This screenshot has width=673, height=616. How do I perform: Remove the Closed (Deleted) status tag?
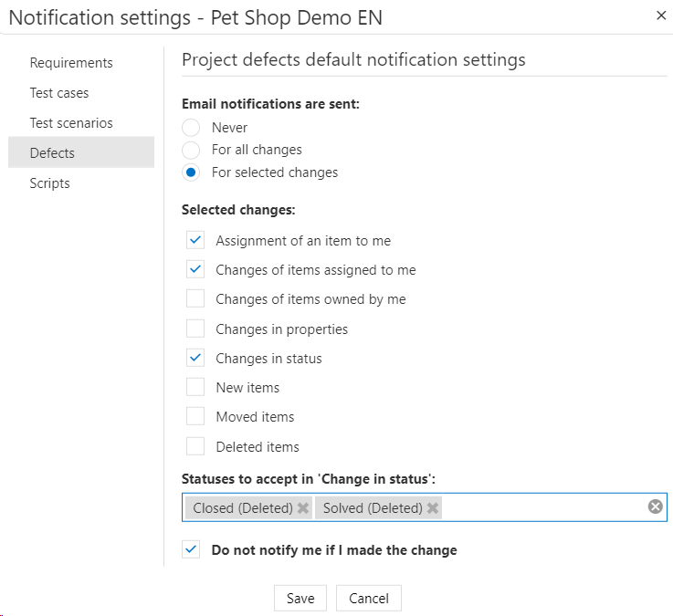pyautogui.click(x=303, y=508)
